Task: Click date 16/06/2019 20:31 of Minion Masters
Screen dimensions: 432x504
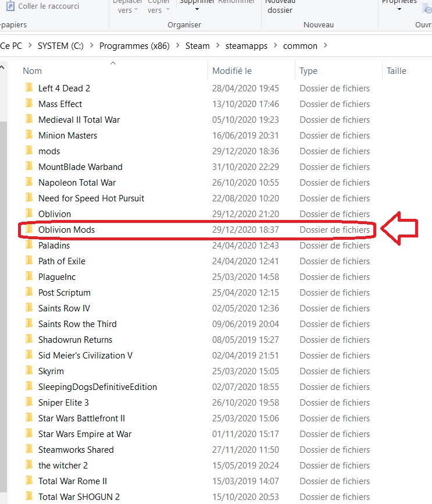Action: coord(245,136)
